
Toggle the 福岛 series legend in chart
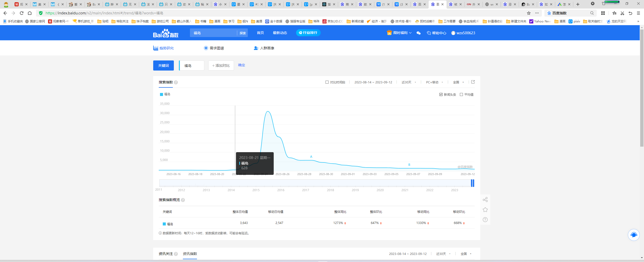point(165,94)
